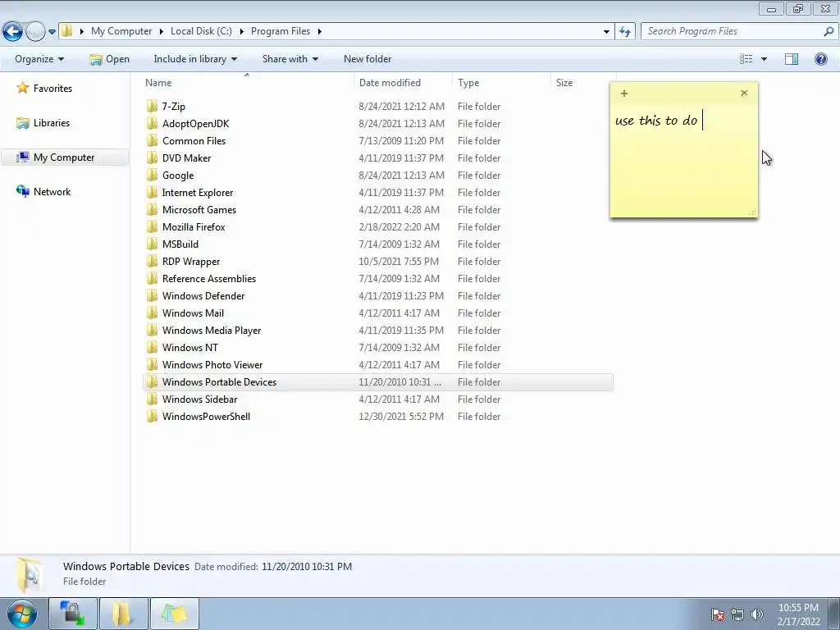
Task: Expand arrow after Local Disk (C:) breadcrumb
Action: [x=242, y=32]
